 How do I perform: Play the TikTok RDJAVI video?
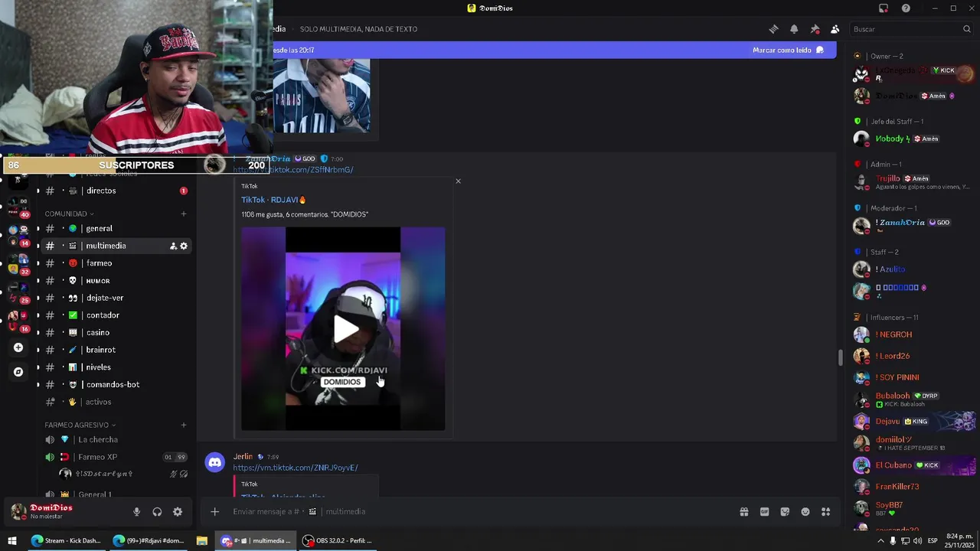tap(345, 328)
